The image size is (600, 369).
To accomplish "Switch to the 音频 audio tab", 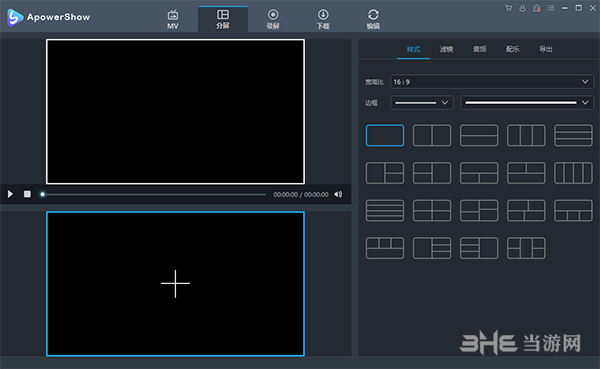I will pos(479,49).
